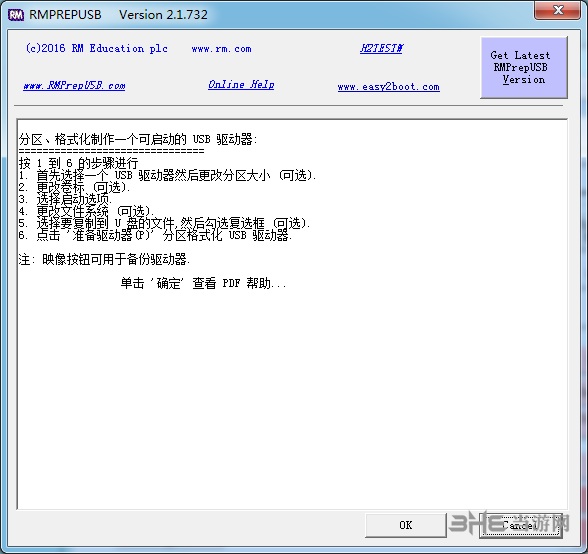The width and height of the screenshot is (588, 554).
Task: Click the line '按 1 到 6 的步骤进行'
Action: [79, 163]
